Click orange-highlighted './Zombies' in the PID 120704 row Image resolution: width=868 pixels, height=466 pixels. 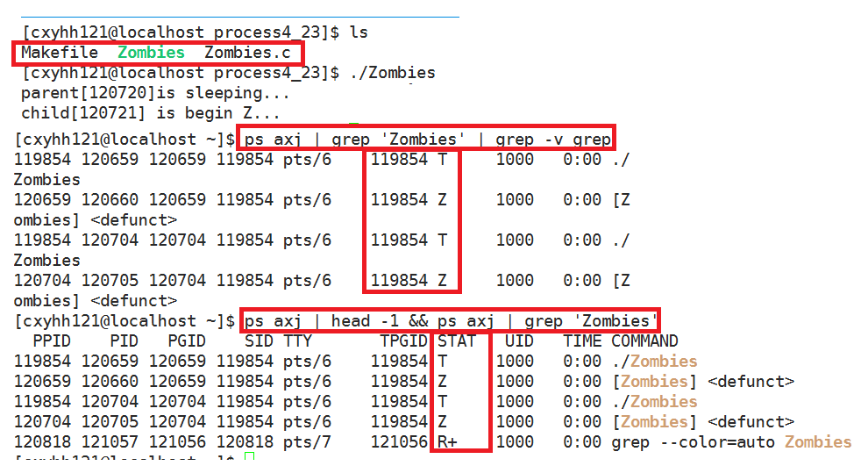pyautogui.click(x=654, y=401)
